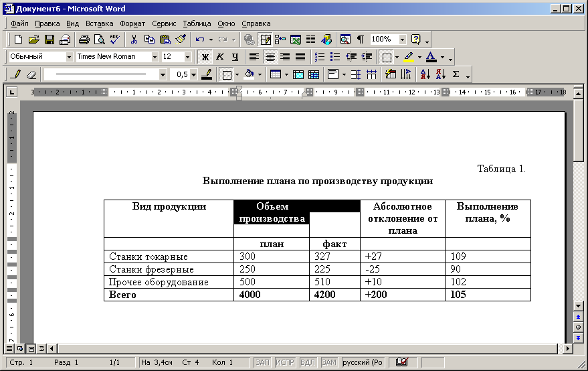Toggle ИСПР track changes in status bar
Image resolution: width=588 pixels, height=371 pixels.
pos(284,362)
